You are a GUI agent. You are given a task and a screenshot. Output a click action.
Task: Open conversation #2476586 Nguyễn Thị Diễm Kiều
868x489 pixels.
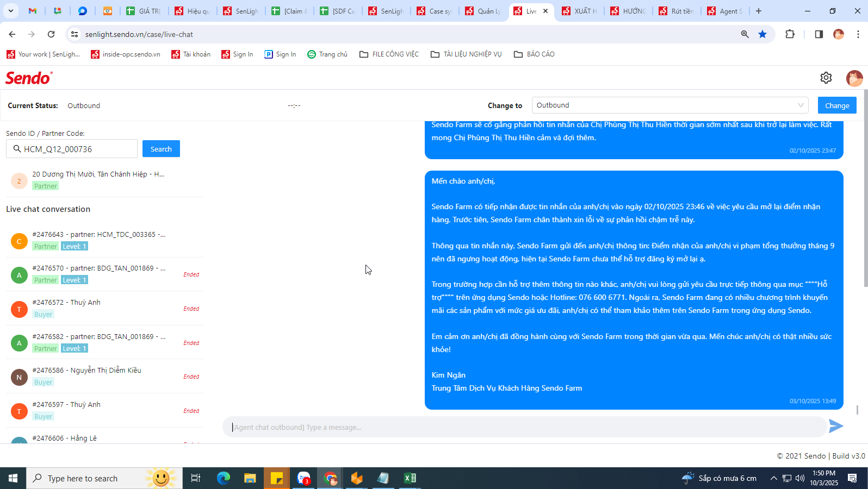click(104, 377)
